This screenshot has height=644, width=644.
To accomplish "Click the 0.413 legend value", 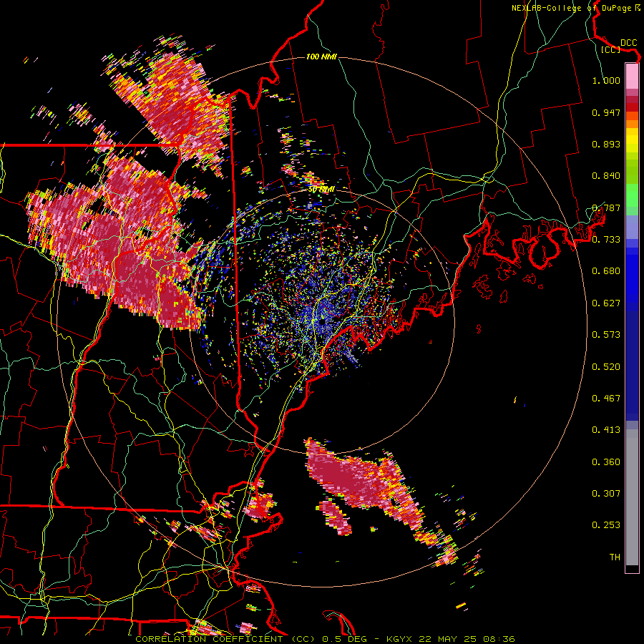I will tap(606, 430).
